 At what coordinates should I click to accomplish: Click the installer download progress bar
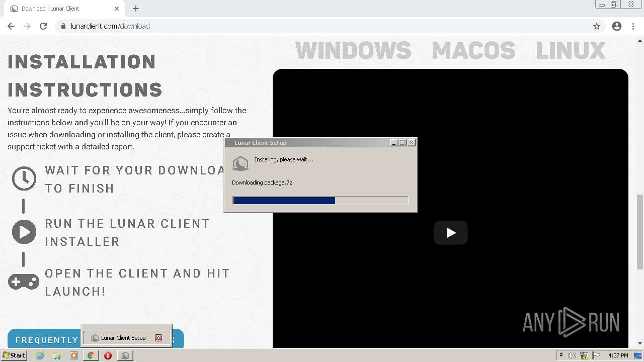[320, 201]
